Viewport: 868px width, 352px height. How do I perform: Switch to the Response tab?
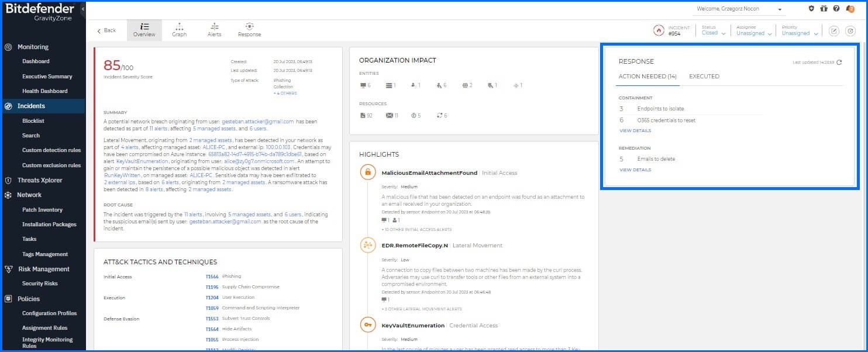pyautogui.click(x=249, y=30)
